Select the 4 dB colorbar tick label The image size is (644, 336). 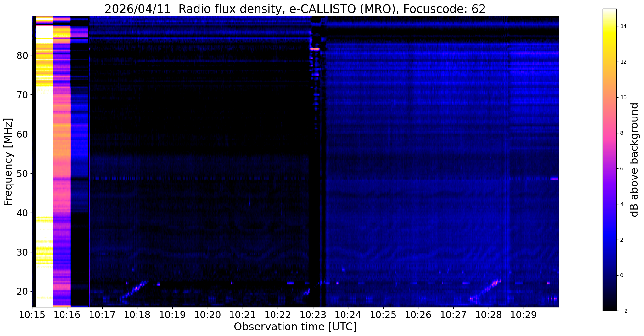point(621,204)
